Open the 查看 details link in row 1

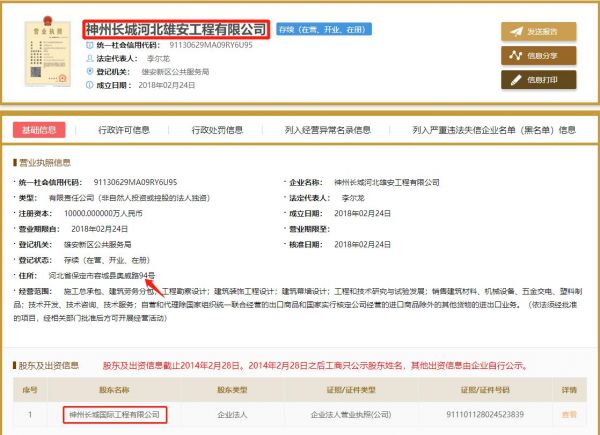pyautogui.click(x=569, y=415)
